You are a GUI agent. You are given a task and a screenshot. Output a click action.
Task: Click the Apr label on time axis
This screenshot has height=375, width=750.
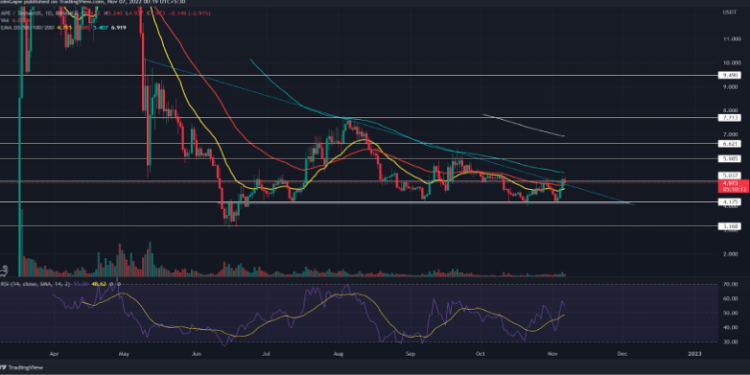point(53,353)
